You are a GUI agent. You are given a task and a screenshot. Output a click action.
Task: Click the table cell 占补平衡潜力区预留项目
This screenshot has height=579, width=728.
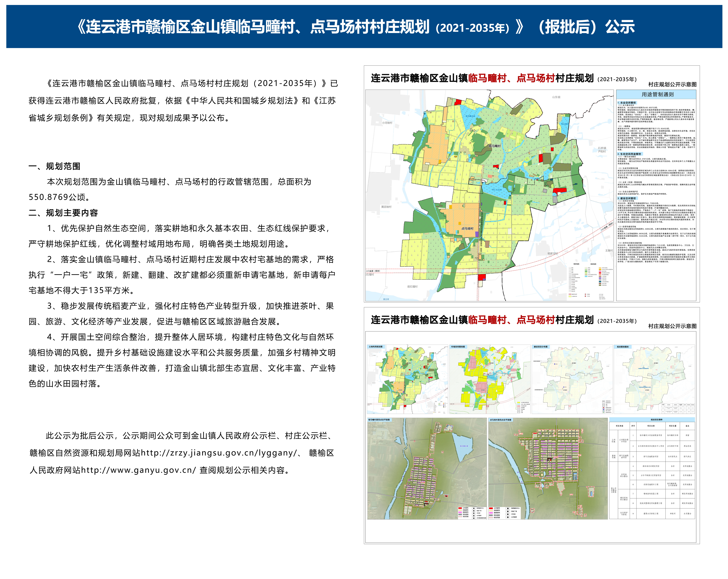click(x=651, y=475)
